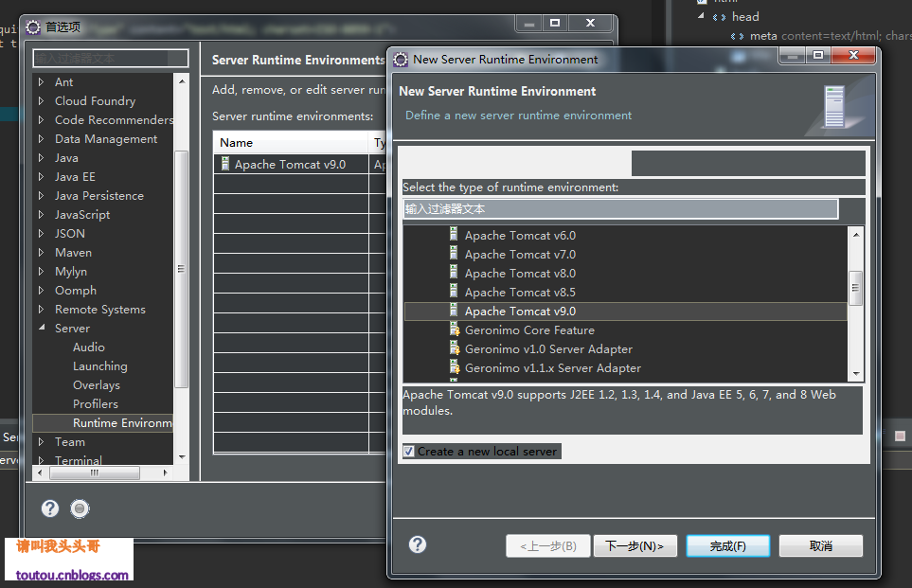Expand the Cloud Foundry node
This screenshot has width=912, height=588.
[x=42, y=100]
